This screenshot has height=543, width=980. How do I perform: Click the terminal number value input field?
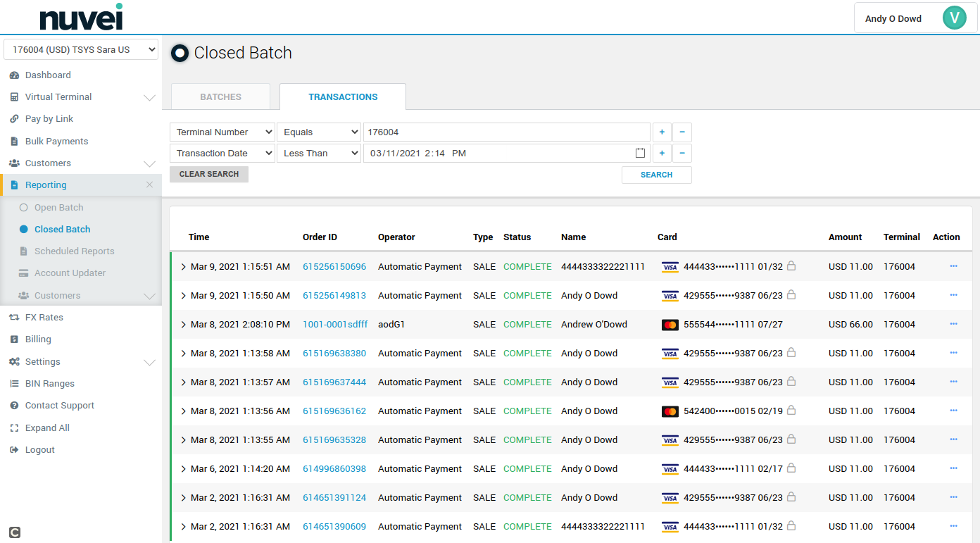506,132
